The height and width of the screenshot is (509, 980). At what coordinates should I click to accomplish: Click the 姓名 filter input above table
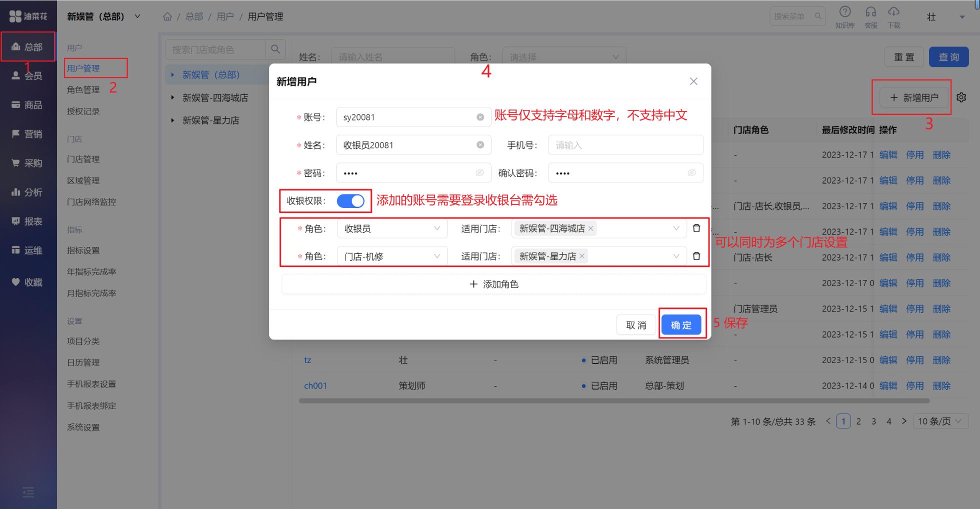[393, 57]
